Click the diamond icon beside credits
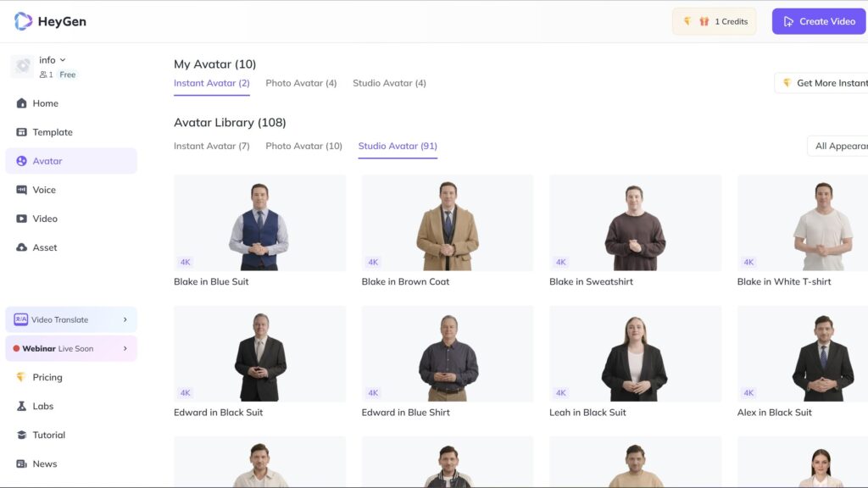The width and height of the screenshot is (868, 488). 687,21
